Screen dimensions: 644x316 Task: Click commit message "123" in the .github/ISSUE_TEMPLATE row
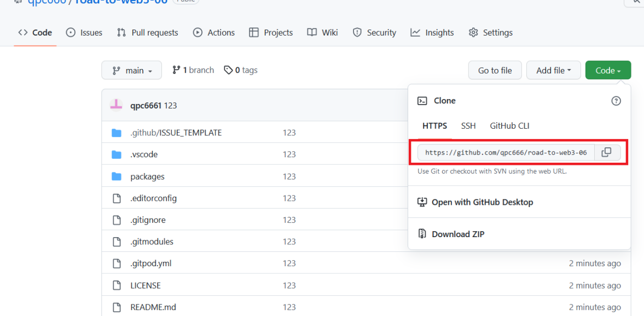289,133
